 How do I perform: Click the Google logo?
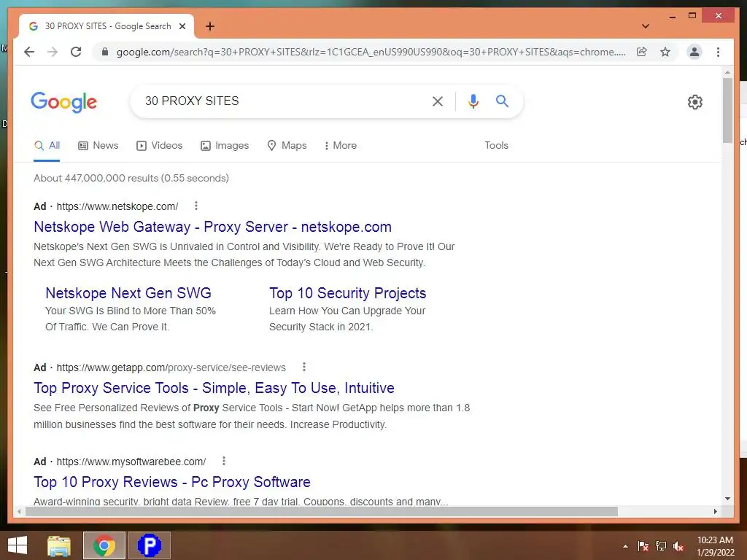click(64, 102)
